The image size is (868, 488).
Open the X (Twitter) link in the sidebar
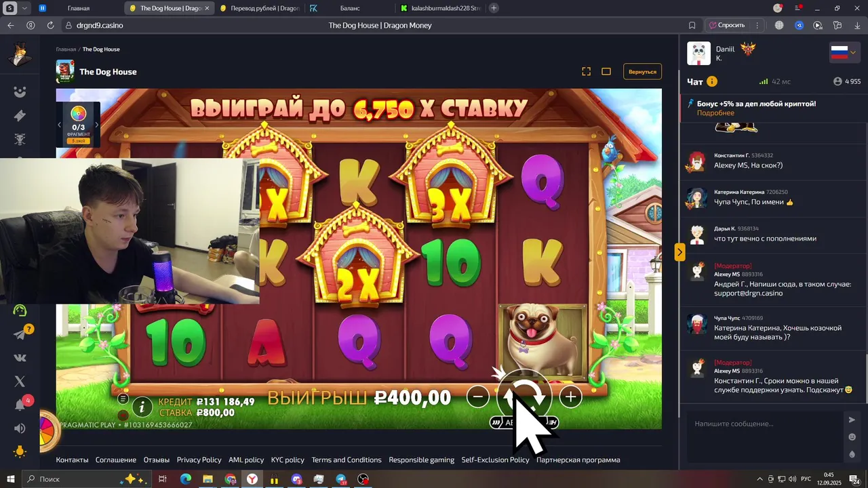click(20, 382)
